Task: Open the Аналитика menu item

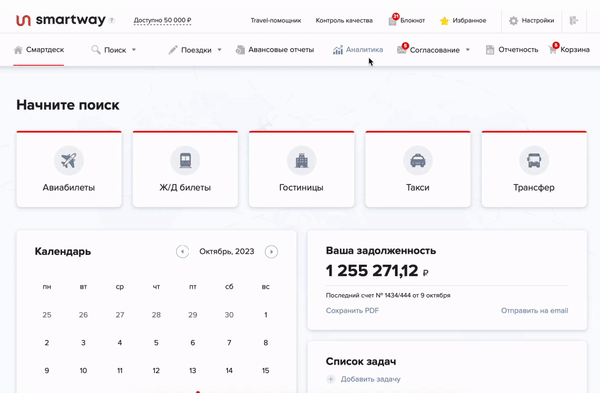Action: 358,50
